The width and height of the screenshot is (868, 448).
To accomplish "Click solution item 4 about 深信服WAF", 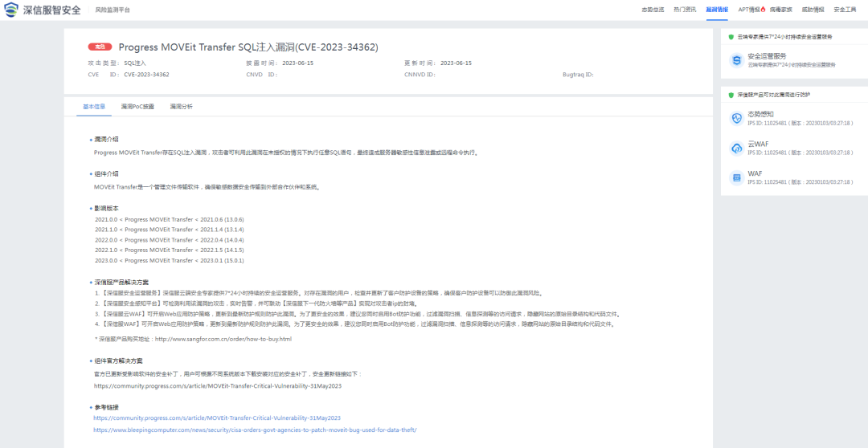I will [x=354, y=324].
